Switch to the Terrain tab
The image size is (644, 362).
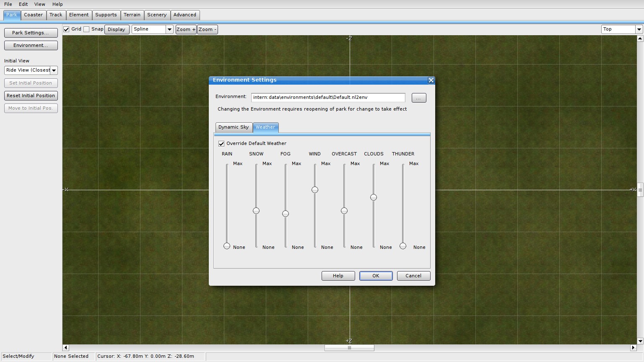coord(132,15)
